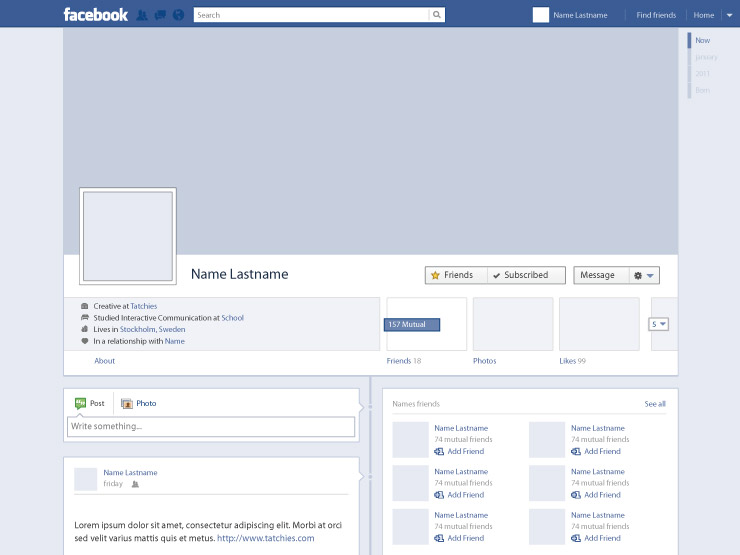Click the heart relationship icon
The height and width of the screenshot is (555, 740).
click(x=84, y=341)
